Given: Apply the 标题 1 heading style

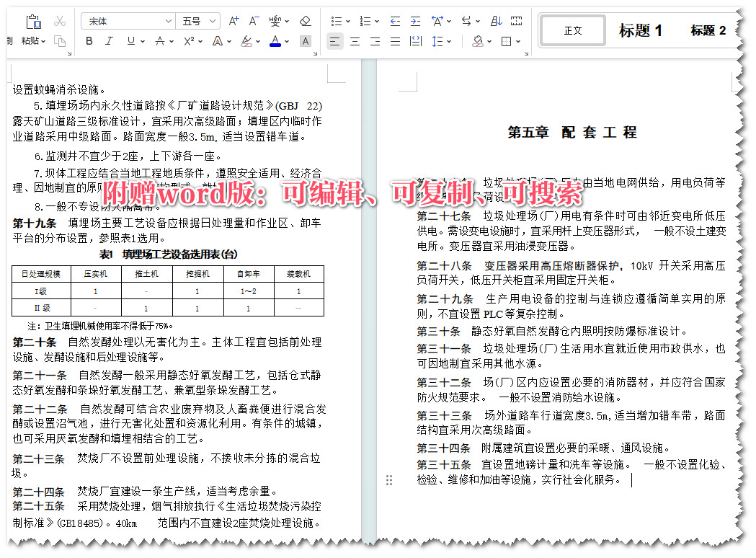Looking at the screenshot, I should pos(640,31).
